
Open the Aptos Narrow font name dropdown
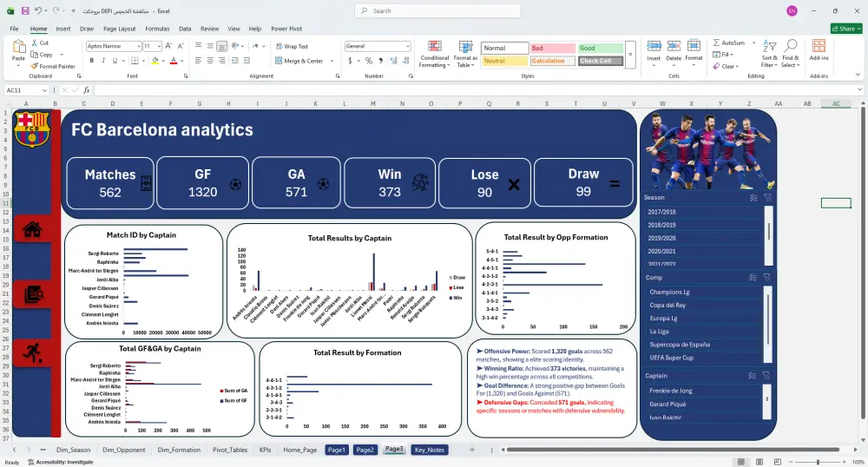138,47
